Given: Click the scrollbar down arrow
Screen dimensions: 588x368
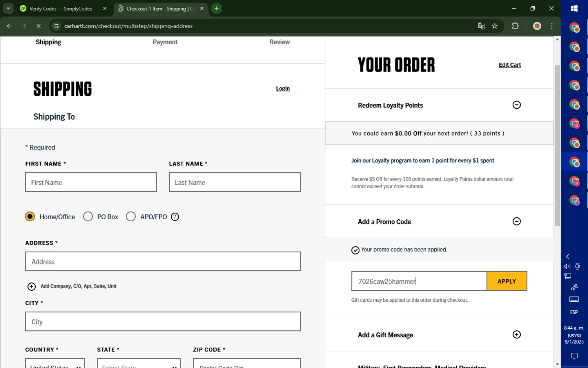Looking at the screenshot, I should point(557,364).
